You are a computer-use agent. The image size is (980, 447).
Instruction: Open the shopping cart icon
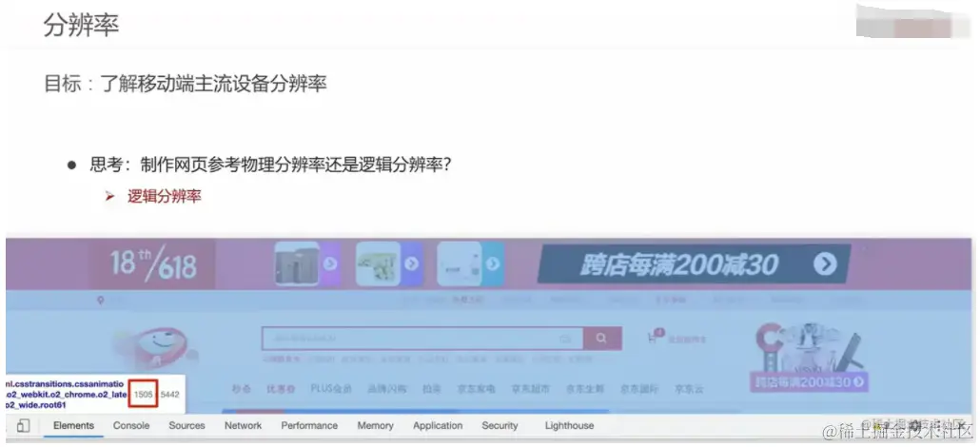pyautogui.click(x=653, y=337)
